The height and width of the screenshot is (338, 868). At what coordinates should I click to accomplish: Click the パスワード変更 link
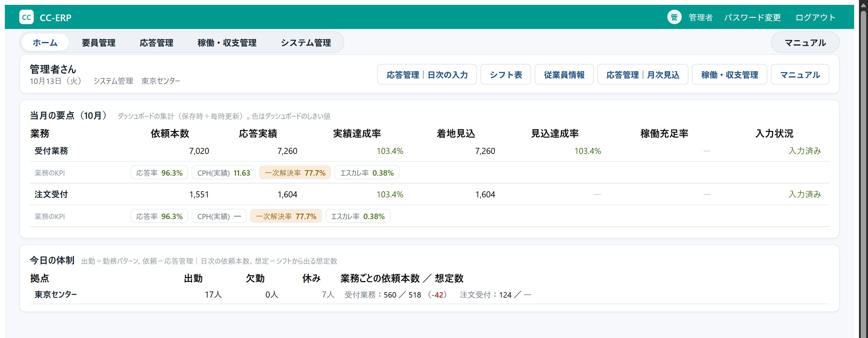click(753, 18)
